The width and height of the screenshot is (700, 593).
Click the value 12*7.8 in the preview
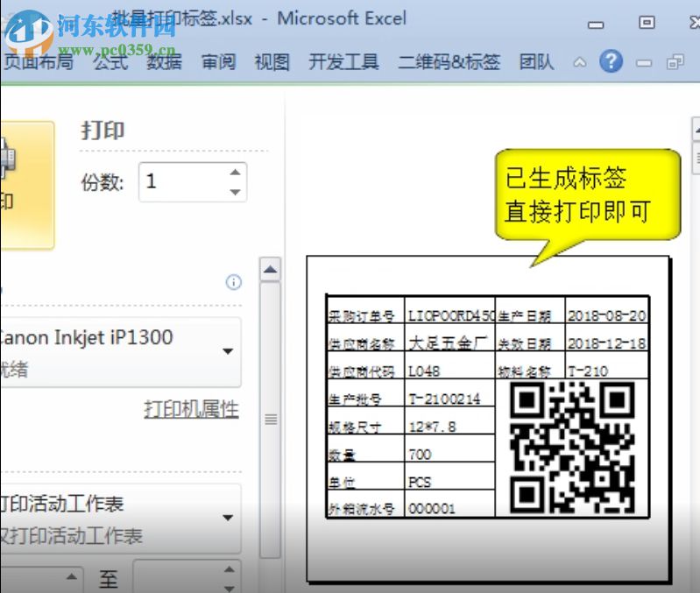tap(433, 427)
